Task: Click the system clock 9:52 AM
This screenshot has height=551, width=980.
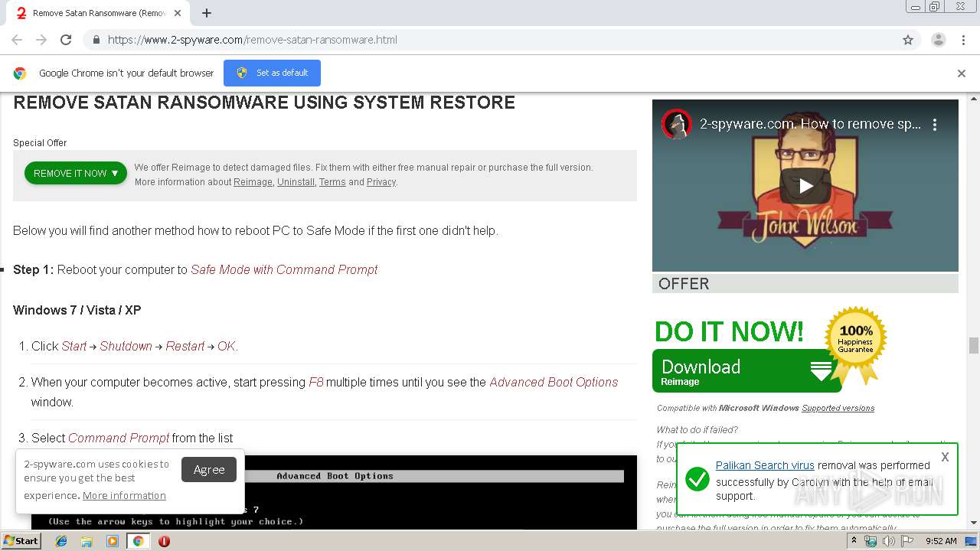Action: coord(941,541)
